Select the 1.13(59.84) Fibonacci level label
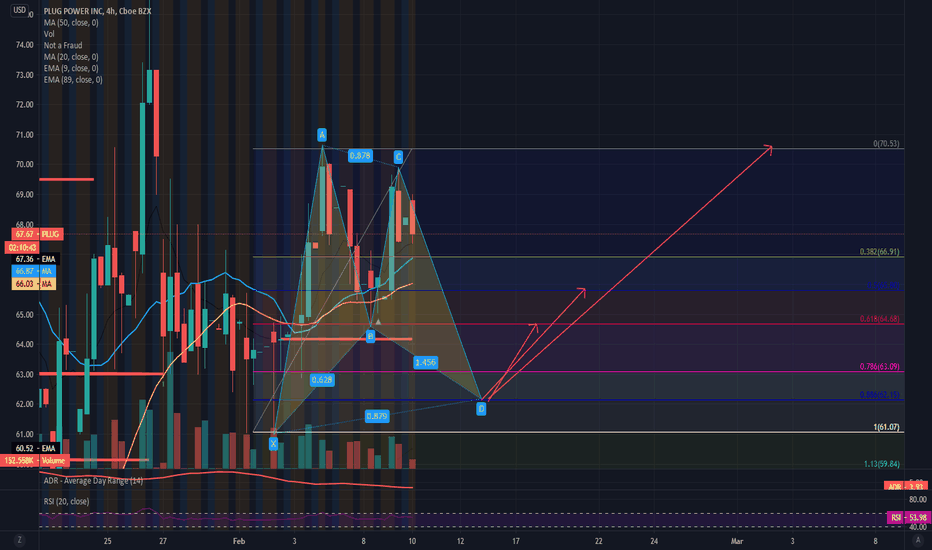The width and height of the screenshot is (932, 550). [881, 464]
